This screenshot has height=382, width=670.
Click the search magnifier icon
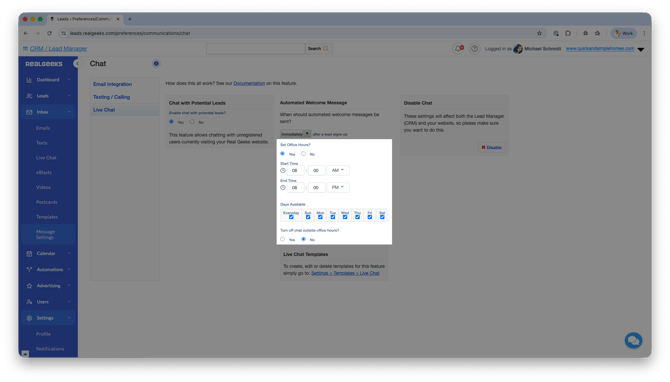pyautogui.click(x=326, y=49)
